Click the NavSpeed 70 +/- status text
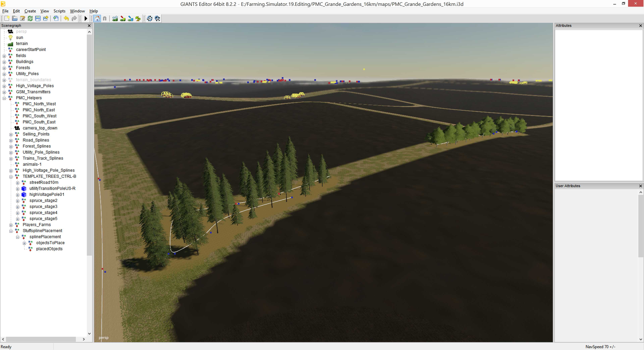Screen dimensions: 644x350 pos(600,347)
